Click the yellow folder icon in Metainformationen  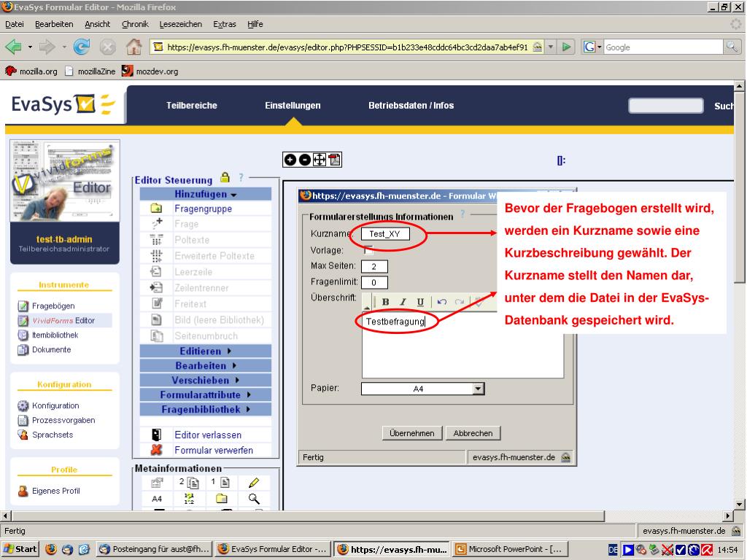(x=222, y=499)
